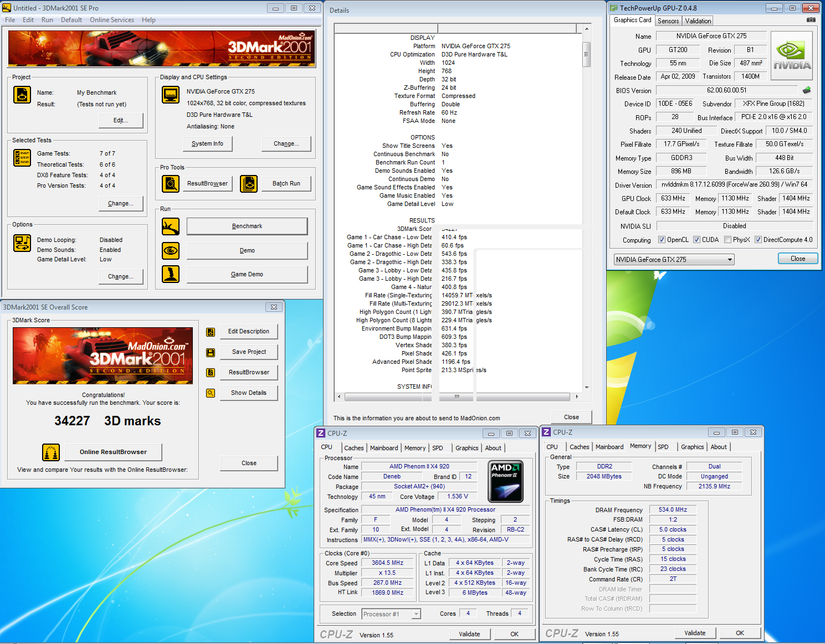Click the Game Demo button
825x644 pixels.
pyautogui.click(x=247, y=274)
